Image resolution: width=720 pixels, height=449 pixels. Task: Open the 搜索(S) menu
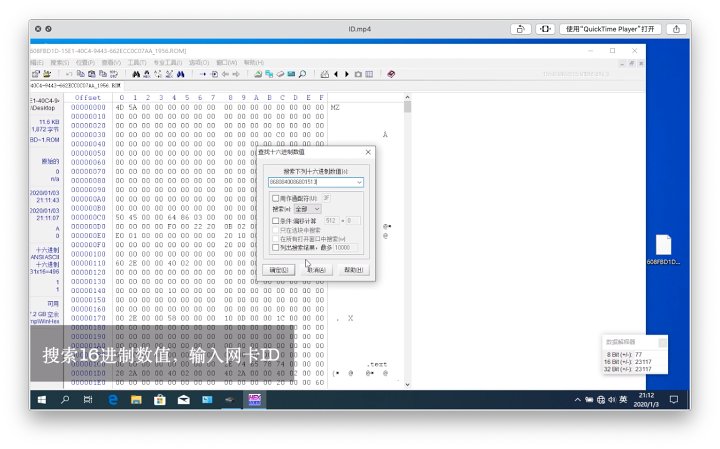60,62
